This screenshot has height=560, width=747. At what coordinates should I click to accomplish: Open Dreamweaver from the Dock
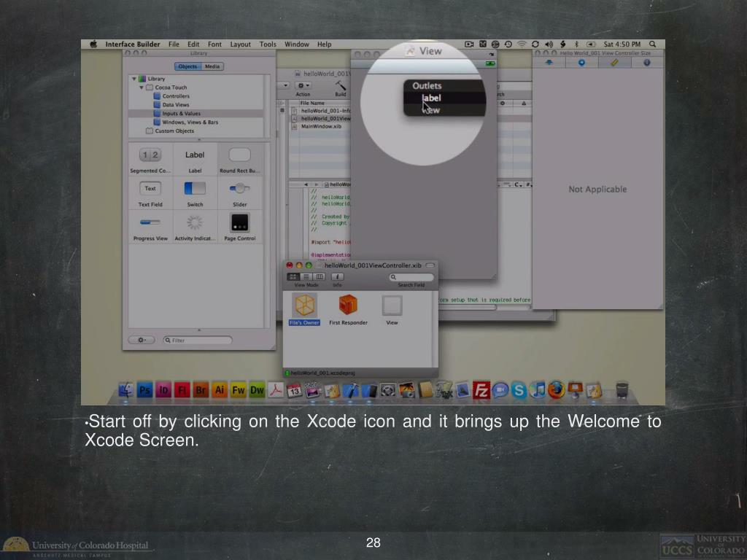point(257,391)
